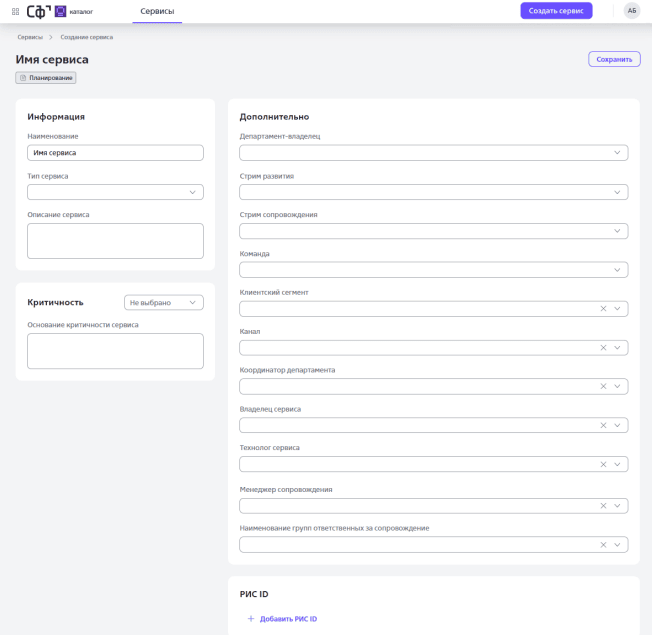Click the Описание сервиса text area
The image size is (652, 635).
pyautogui.click(x=115, y=241)
